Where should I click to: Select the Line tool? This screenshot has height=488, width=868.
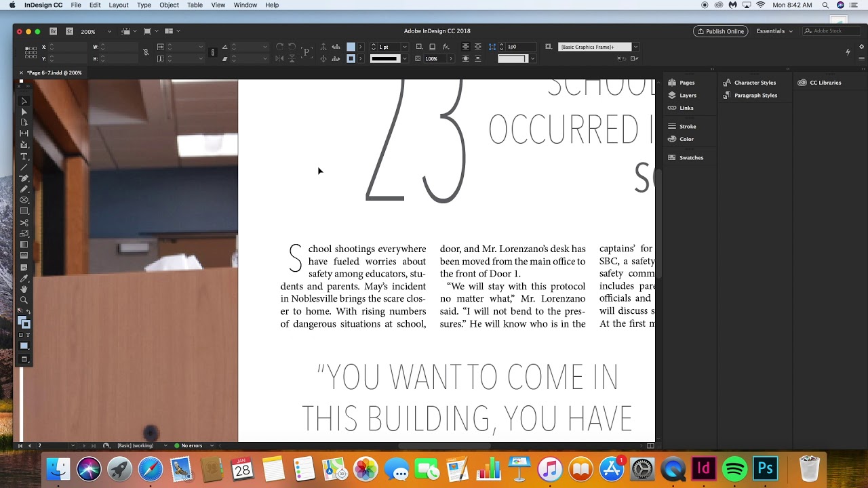(x=24, y=167)
